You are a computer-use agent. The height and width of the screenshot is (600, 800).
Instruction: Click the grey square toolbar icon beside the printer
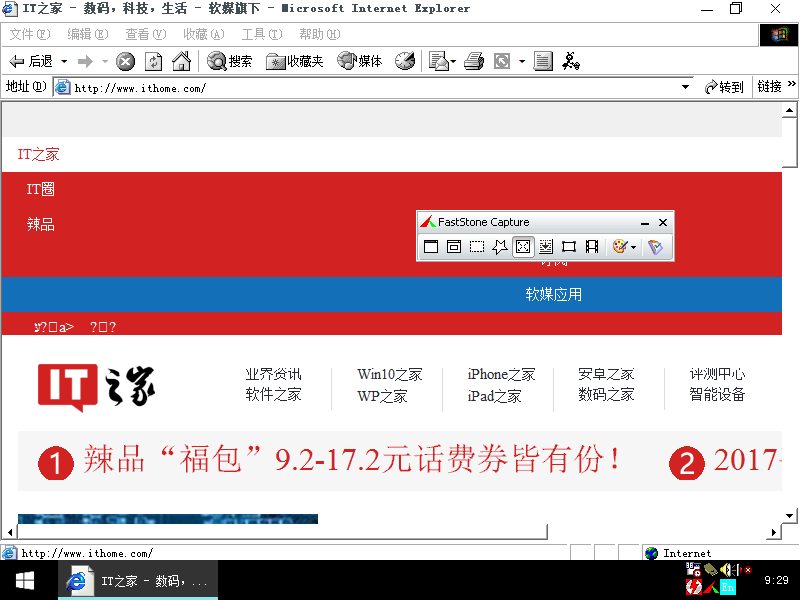[x=502, y=62]
